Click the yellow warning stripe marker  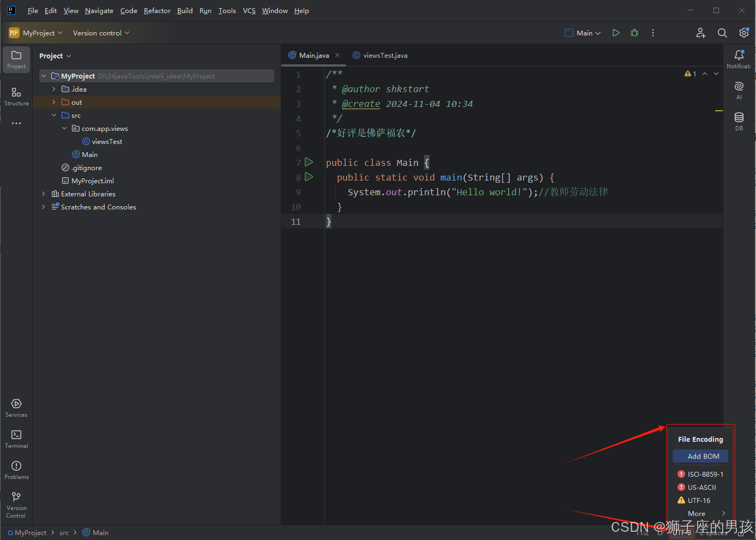[719, 111]
